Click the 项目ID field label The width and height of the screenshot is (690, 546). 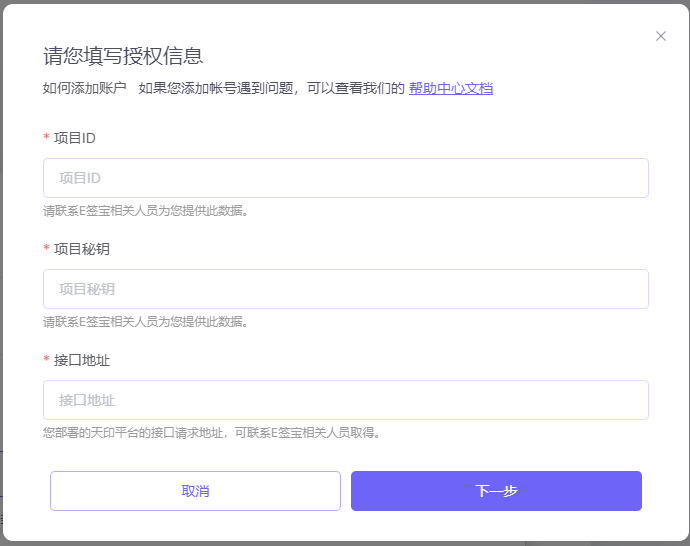(74, 138)
